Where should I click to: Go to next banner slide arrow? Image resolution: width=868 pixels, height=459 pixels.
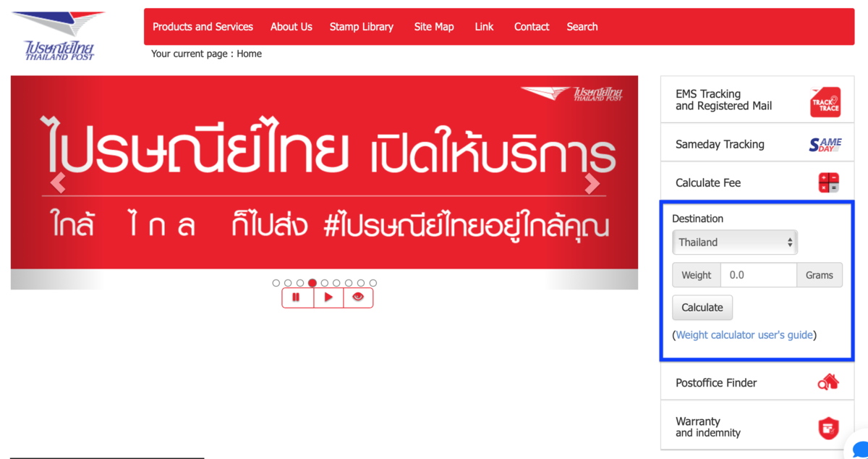tap(592, 184)
